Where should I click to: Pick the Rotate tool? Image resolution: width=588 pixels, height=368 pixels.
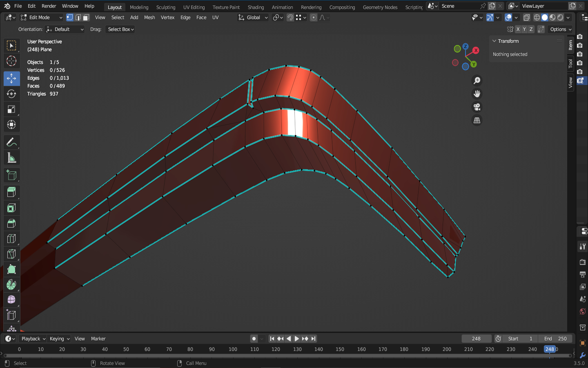pyautogui.click(x=11, y=94)
